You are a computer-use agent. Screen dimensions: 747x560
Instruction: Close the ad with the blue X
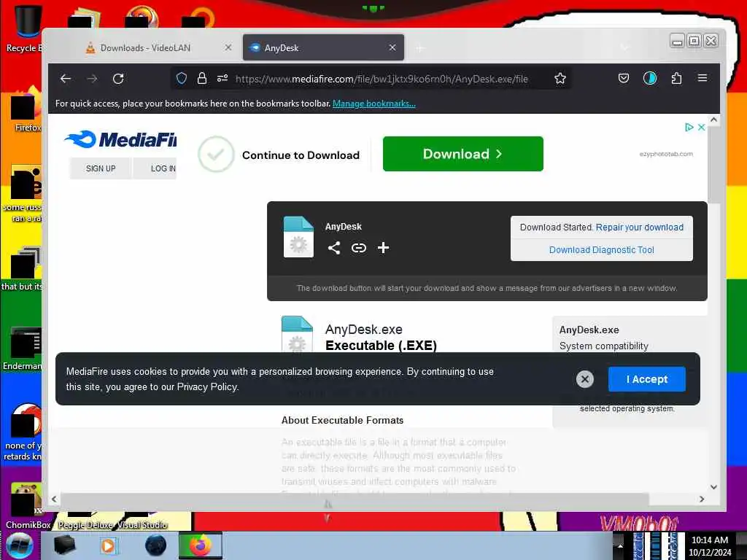click(x=701, y=127)
